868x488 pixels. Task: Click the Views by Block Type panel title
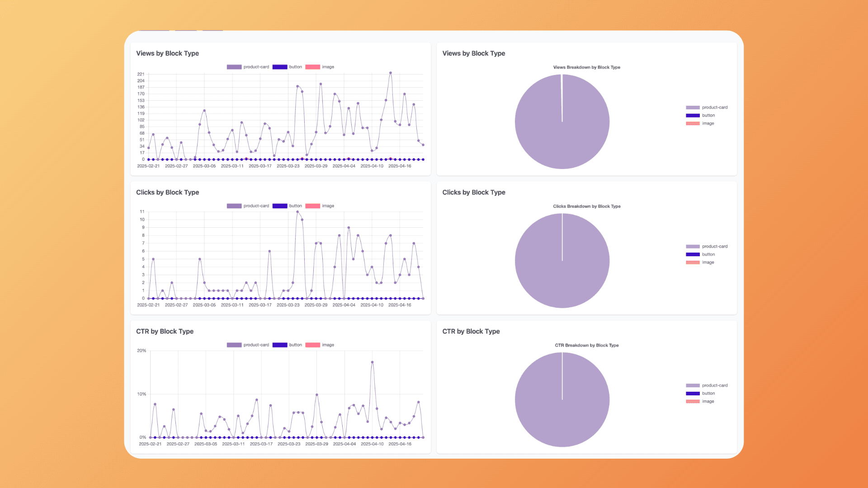tap(167, 53)
